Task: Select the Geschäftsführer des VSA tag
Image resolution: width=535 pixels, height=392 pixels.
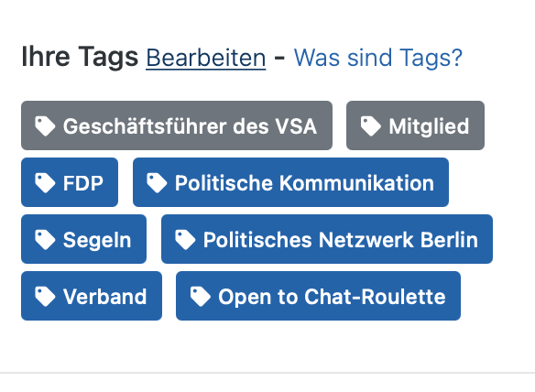Action: [x=177, y=125]
